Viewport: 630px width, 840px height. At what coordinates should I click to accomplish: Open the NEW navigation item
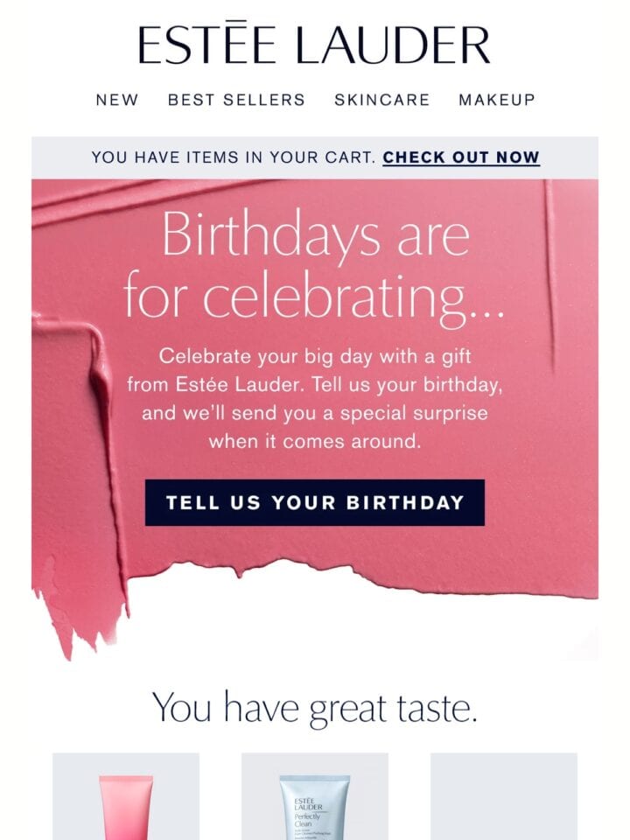[117, 100]
